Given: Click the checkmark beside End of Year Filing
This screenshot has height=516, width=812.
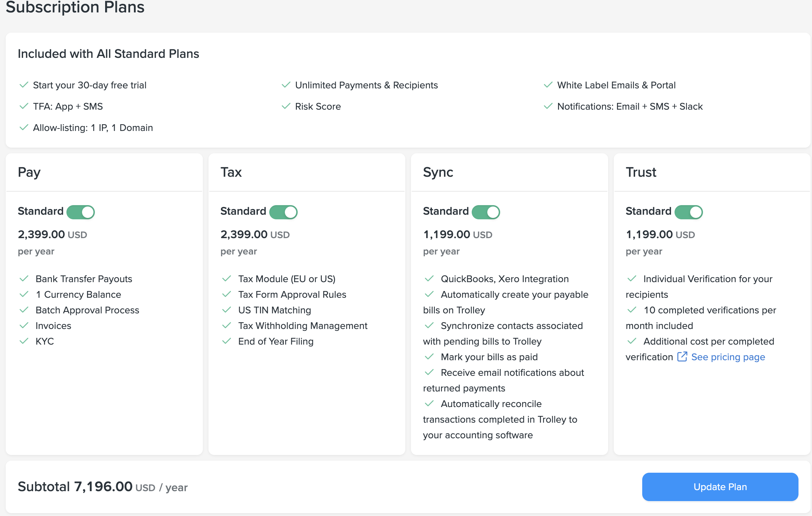Looking at the screenshot, I should 227,341.
